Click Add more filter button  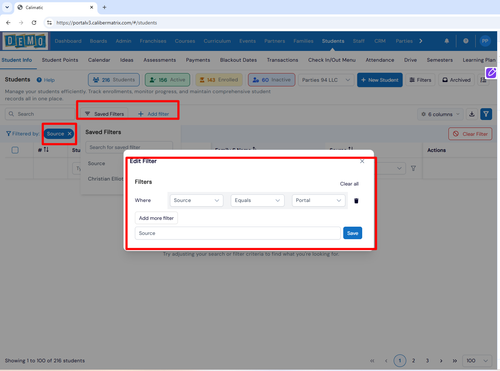click(x=156, y=218)
